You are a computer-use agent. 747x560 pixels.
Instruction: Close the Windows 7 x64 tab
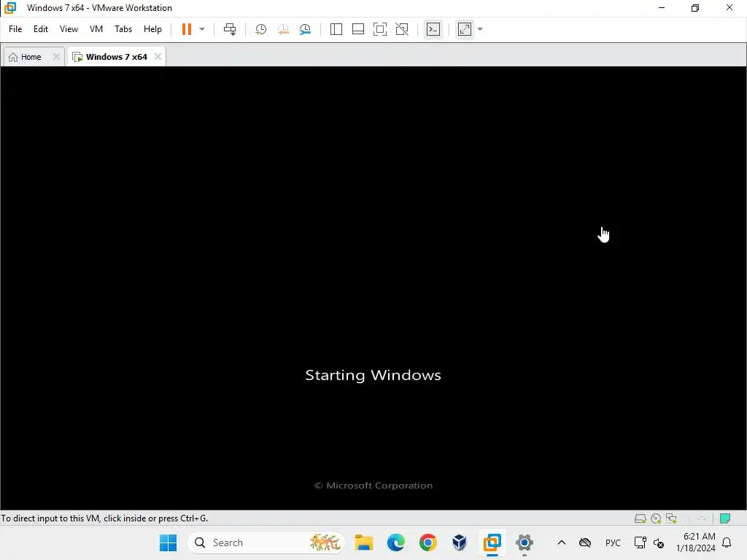158,57
